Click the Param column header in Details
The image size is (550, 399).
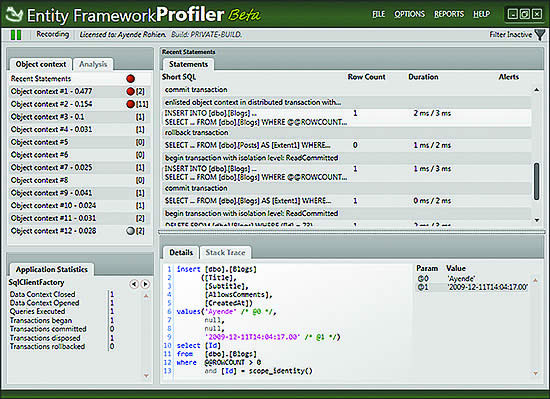pos(427,268)
